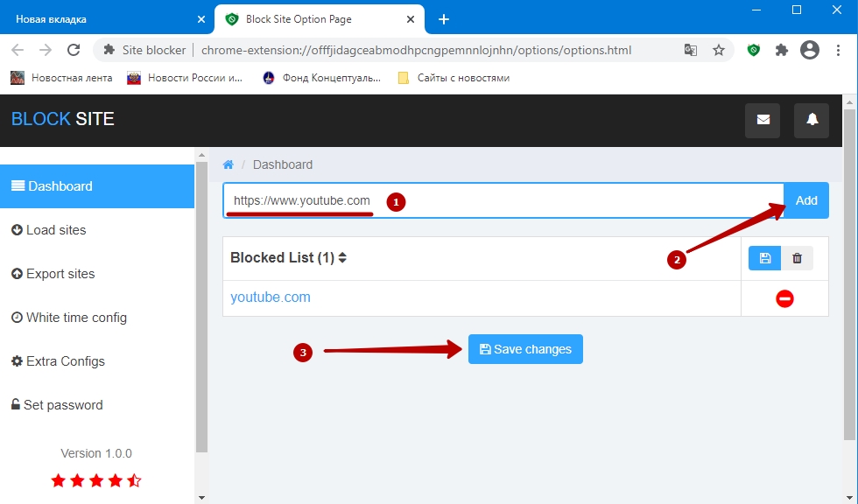This screenshot has height=504, width=858.
Task: Open the Chrome extensions puzzle icon
Action: coord(781,51)
